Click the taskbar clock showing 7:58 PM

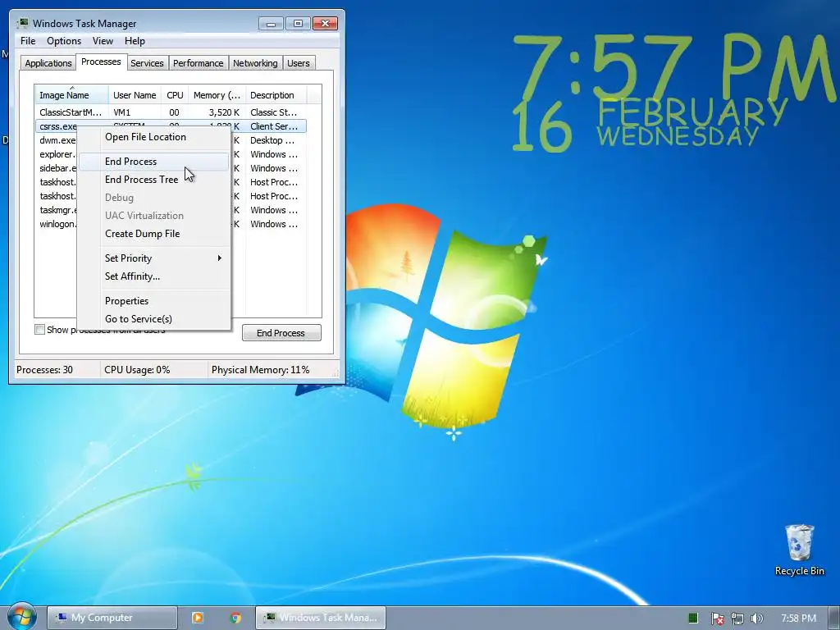click(x=799, y=619)
